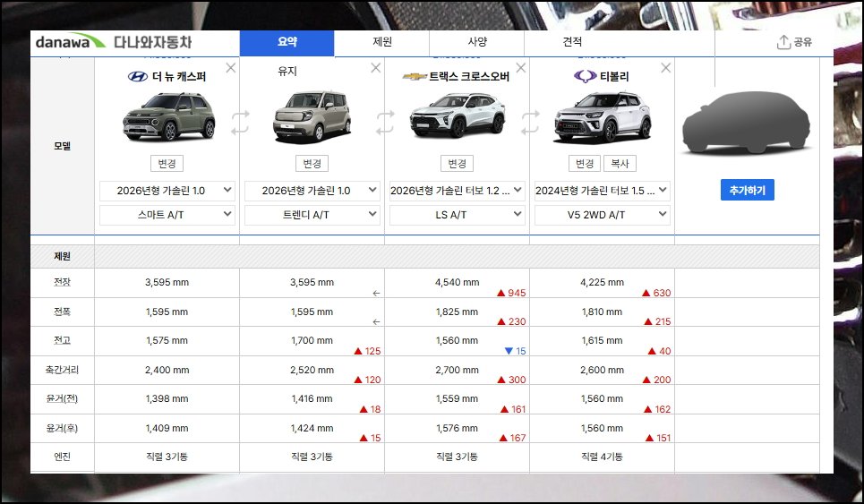The height and width of the screenshot is (504, 864).
Task: Click the 1,825 mm width value
Action: [x=457, y=312]
